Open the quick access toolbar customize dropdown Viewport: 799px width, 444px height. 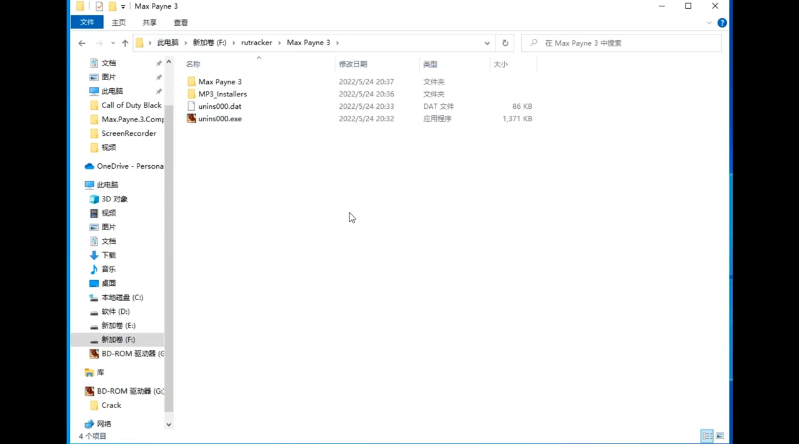point(123,7)
